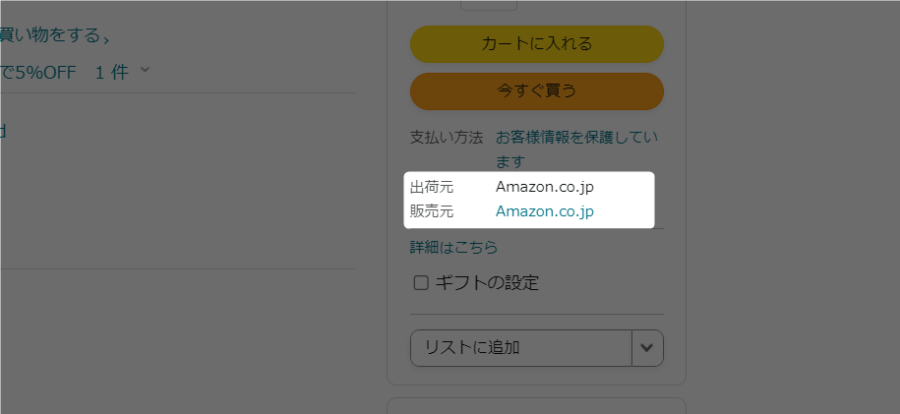Open the 販売元 Amazon.co.jp seller link

pos(545,211)
